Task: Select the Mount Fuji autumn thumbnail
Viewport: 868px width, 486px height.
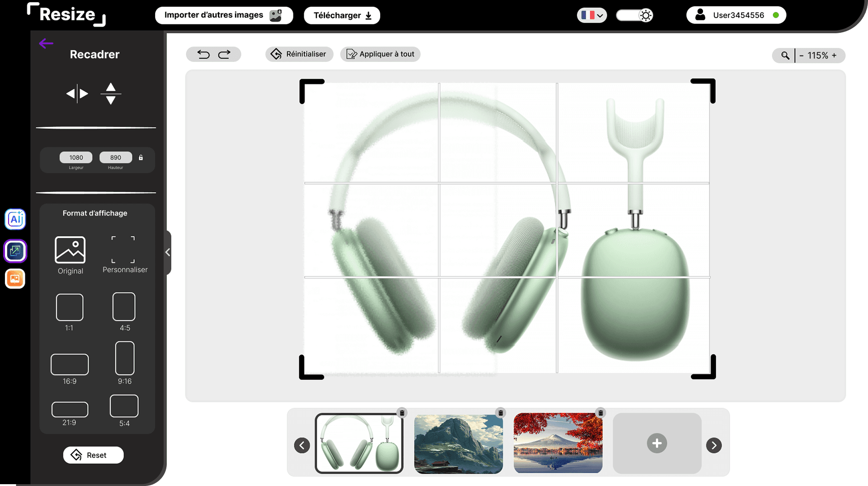Action: click(x=558, y=444)
